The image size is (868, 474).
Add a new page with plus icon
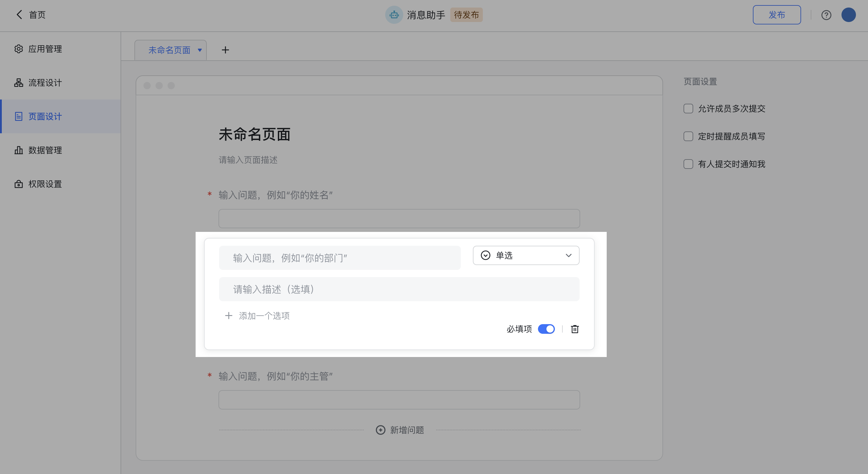tap(225, 50)
